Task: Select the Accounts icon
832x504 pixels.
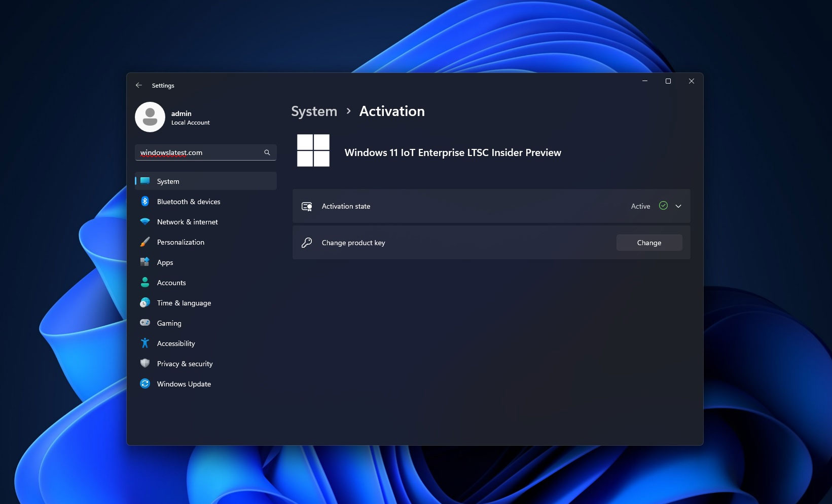Action: click(x=145, y=282)
